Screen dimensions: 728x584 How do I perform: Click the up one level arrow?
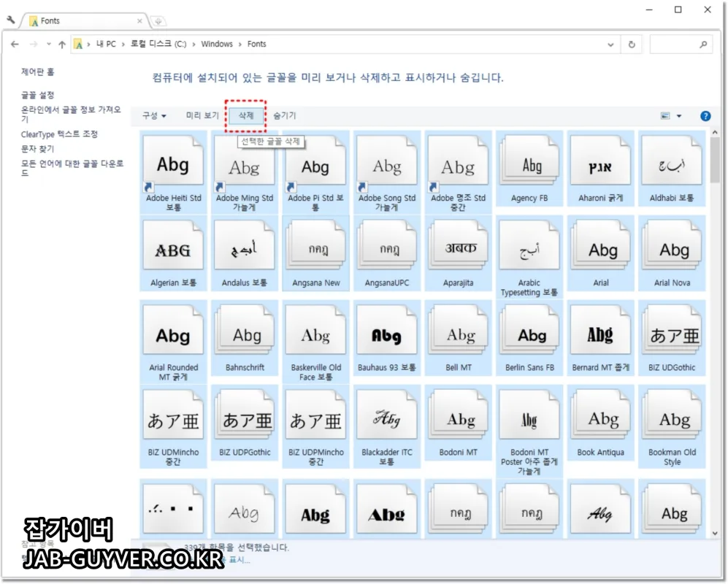click(x=61, y=44)
